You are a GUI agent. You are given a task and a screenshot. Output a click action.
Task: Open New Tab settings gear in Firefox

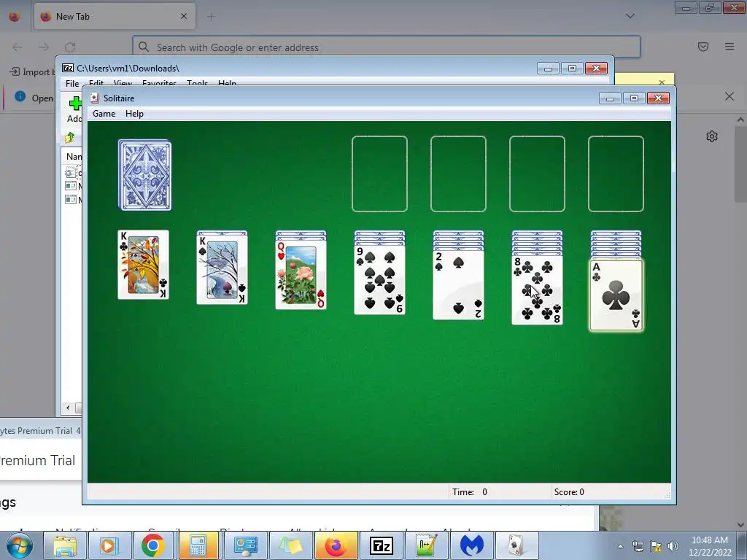pyautogui.click(x=712, y=136)
